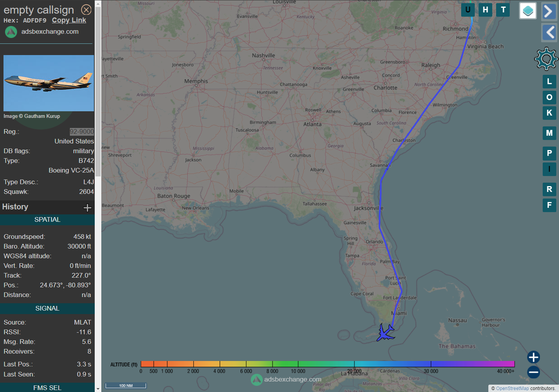The height and width of the screenshot is (392, 559).
Task: Click the SIGNAL section header
Action: point(47,309)
